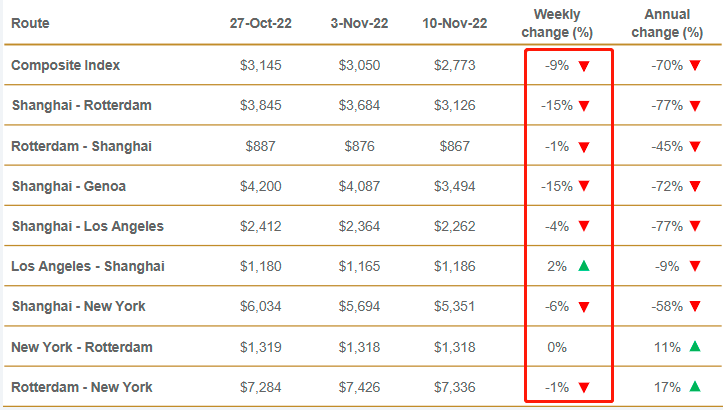Click the Weekly change (%) header
The width and height of the screenshot is (723, 410).
pos(564,23)
